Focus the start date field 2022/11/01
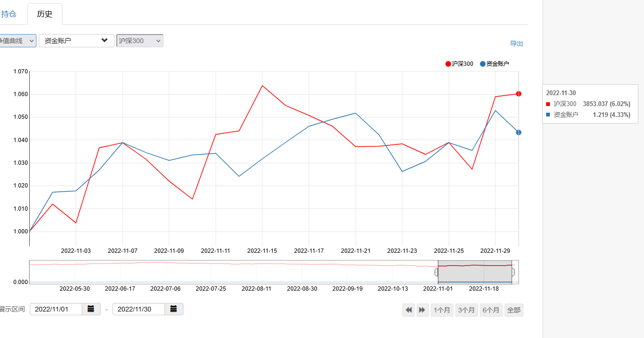 56,309
